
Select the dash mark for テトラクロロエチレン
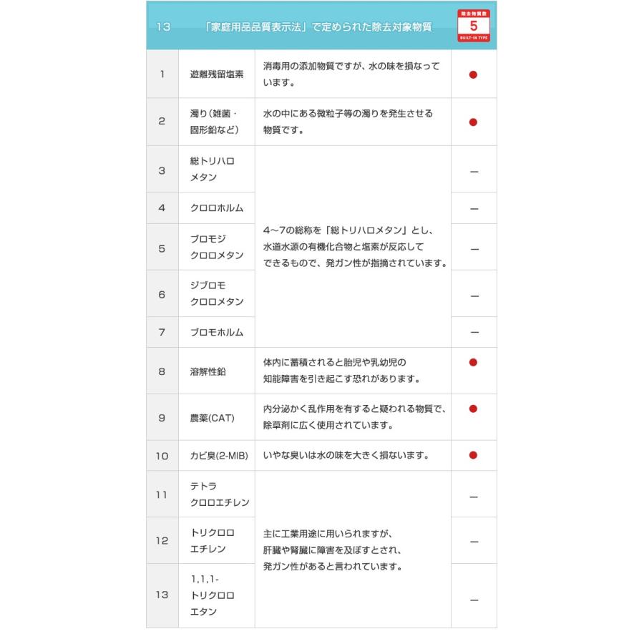tap(474, 495)
